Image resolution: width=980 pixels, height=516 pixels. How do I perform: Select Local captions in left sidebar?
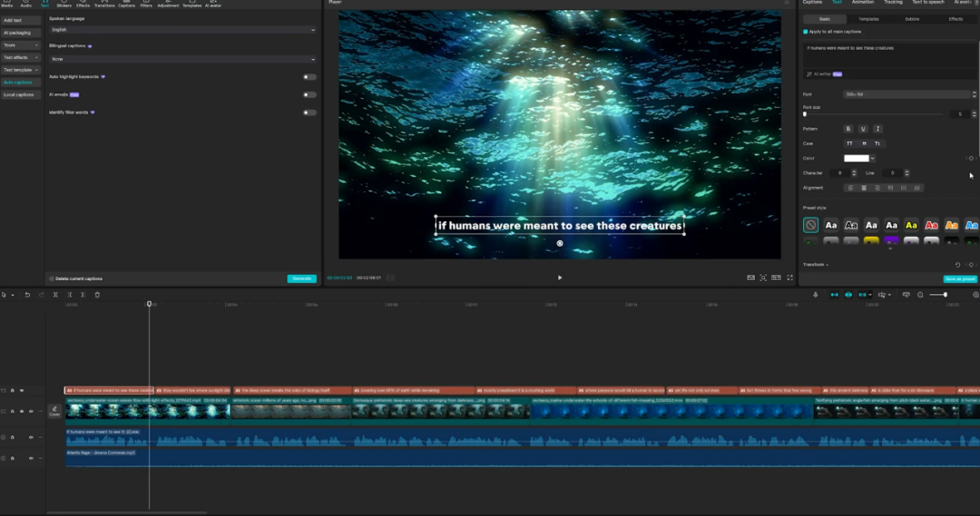[19, 94]
